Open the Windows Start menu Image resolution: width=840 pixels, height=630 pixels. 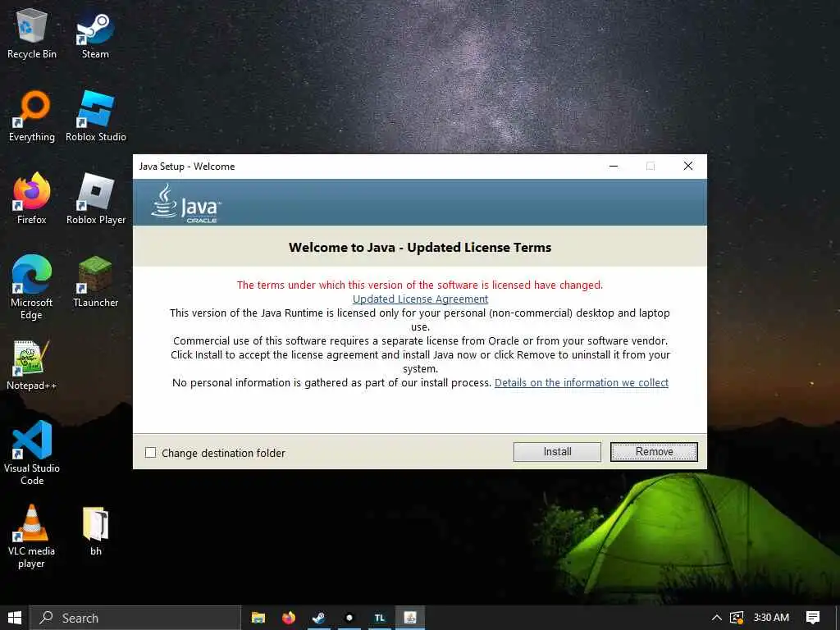click(15, 618)
